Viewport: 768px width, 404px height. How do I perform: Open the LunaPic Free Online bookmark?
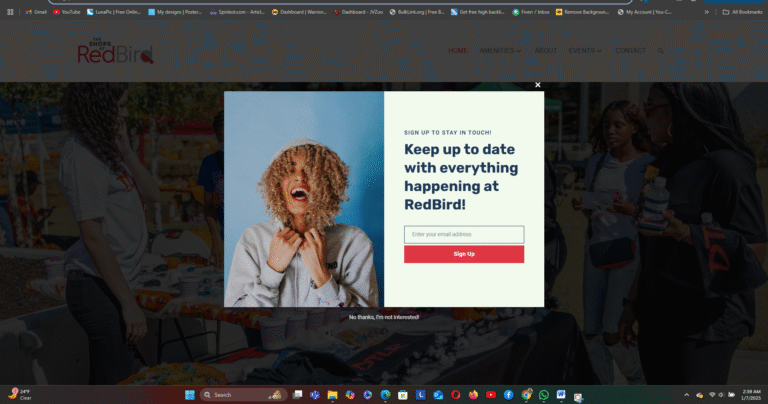pos(114,12)
